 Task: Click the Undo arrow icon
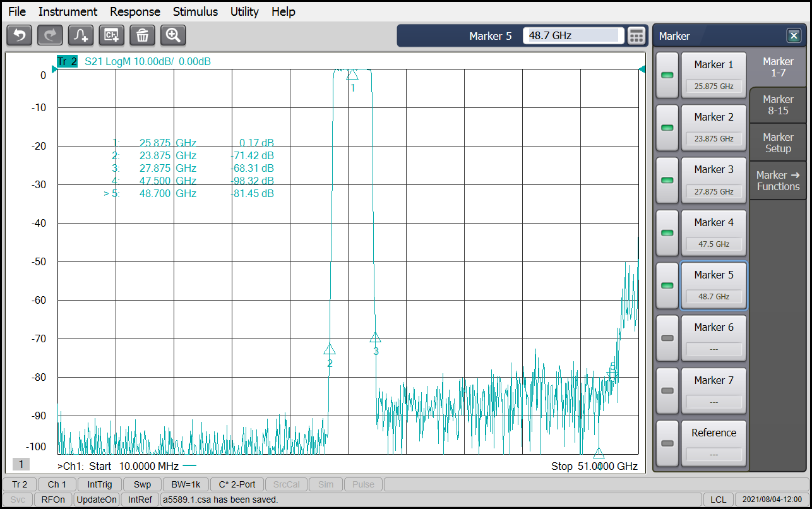(19, 35)
